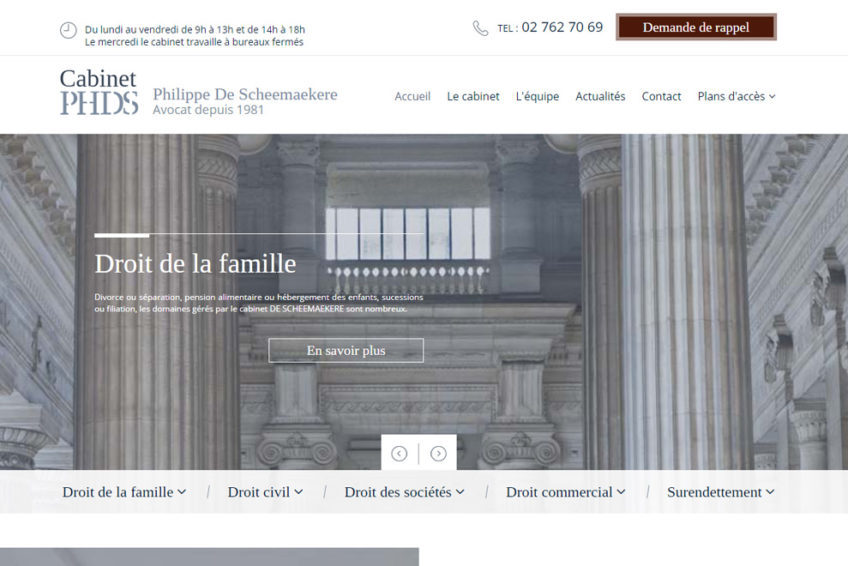Click text 'Du lundi au vendredi de 9h à 13h'
The image size is (848, 566).
click(158, 30)
